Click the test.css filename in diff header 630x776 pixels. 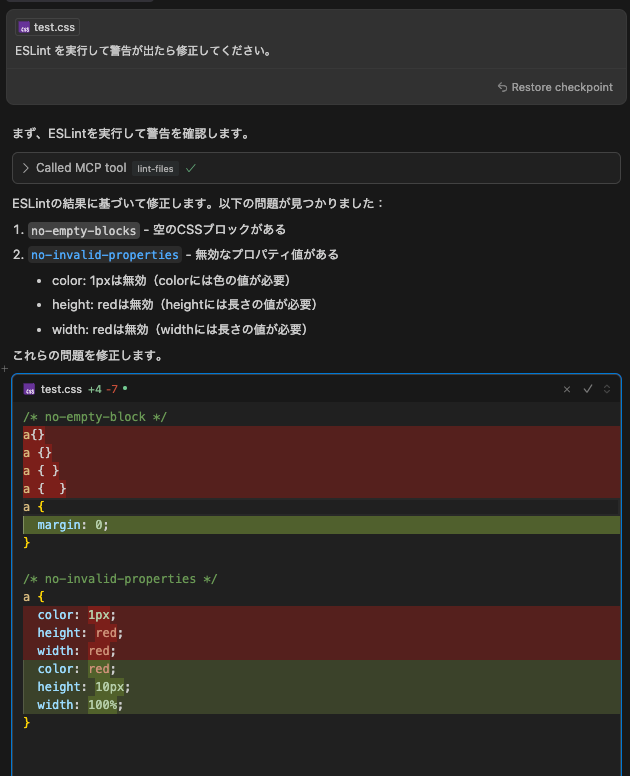tap(61, 389)
